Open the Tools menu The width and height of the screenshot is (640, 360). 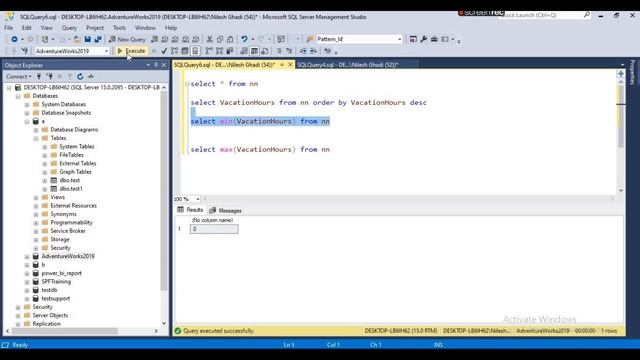click(119, 28)
